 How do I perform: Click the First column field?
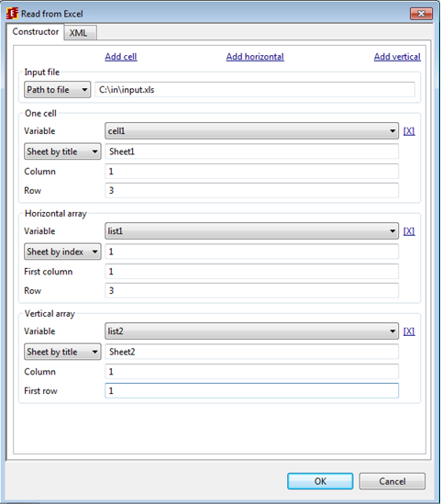[x=252, y=272]
